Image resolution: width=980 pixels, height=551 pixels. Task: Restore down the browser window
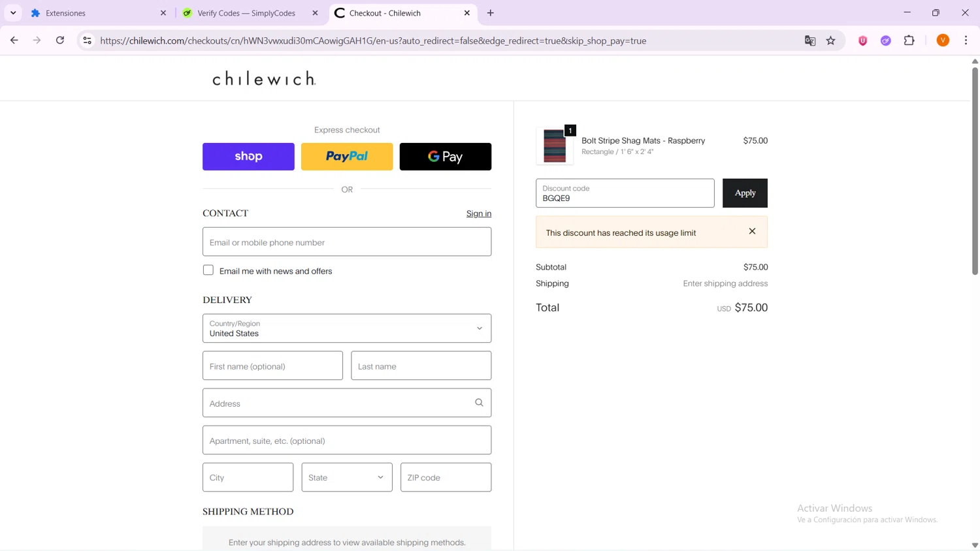[x=936, y=13]
